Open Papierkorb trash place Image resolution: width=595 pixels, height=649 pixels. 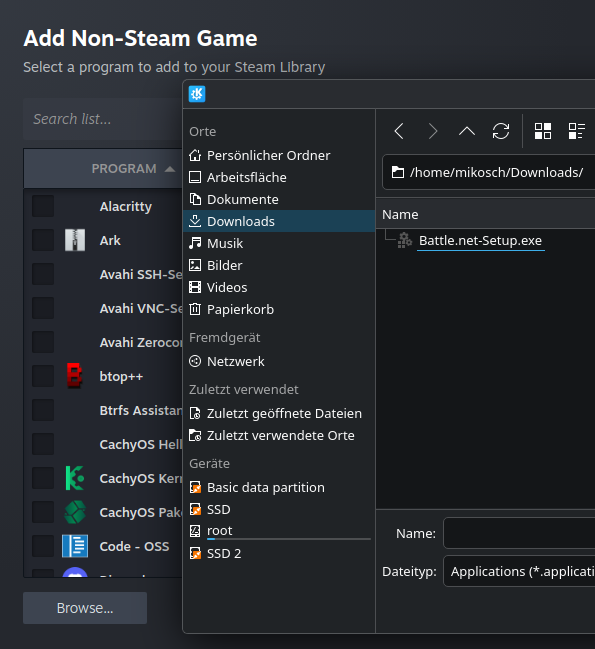279,310
